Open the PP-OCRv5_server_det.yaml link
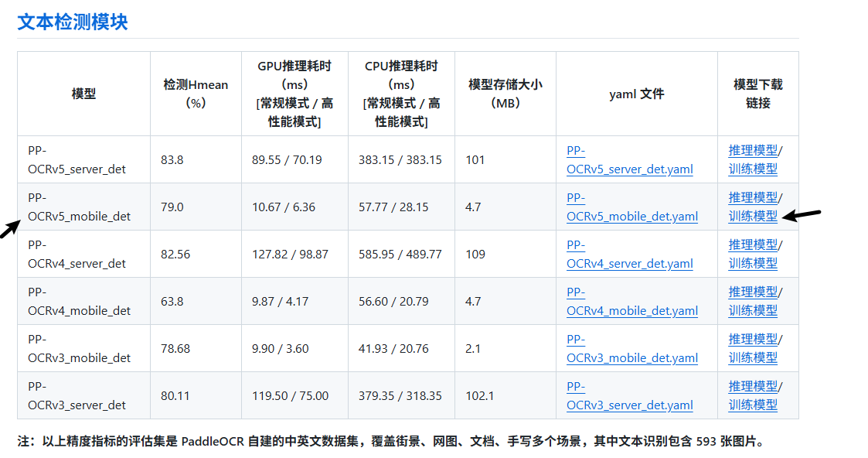 click(629, 169)
